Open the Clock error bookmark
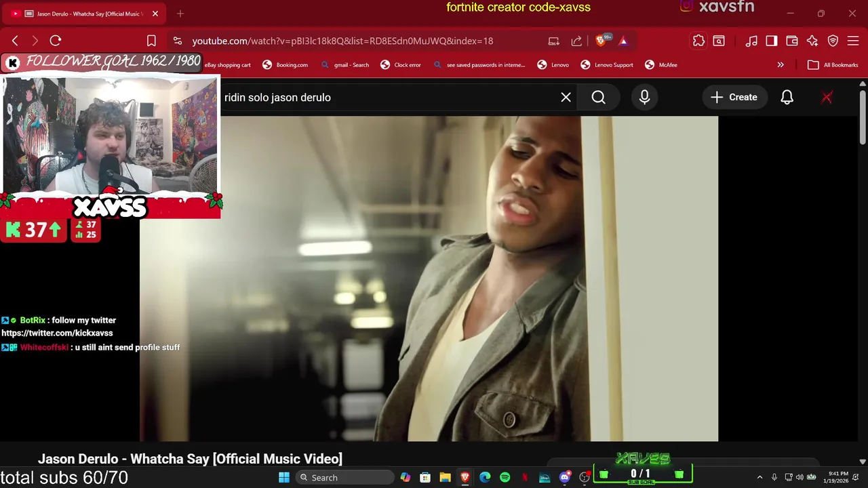The image size is (868, 488). click(x=401, y=65)
